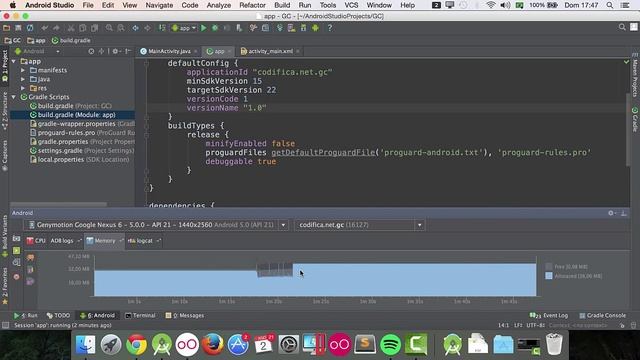Image resolution: width=640 pixels, height=360 pixels.
Task: Open the Refactor menu
Action: tap(252, 5)
